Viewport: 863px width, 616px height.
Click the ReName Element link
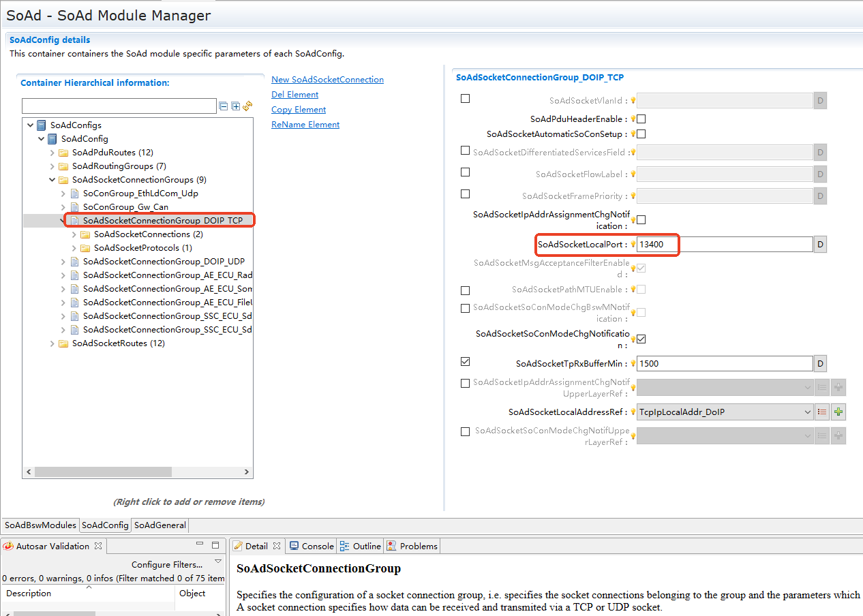(x=305, y=125)
